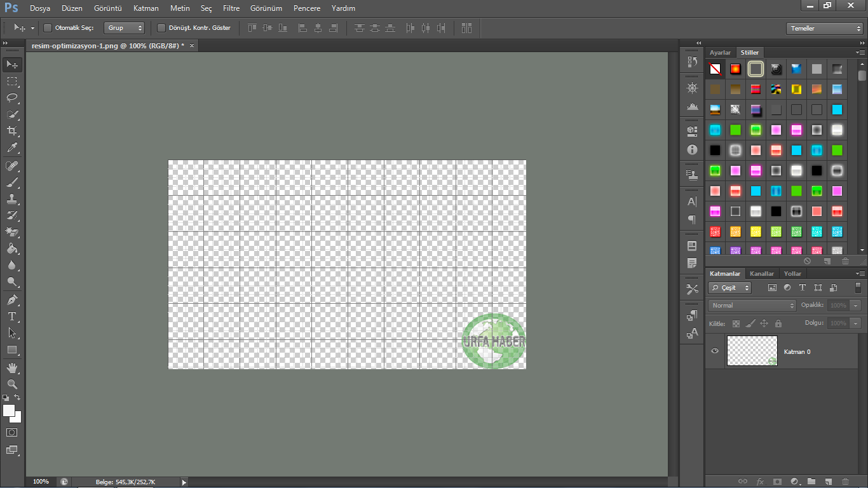Pick the Eyedropper tool
The width and height of the screenshot is (868, 488).
(x=12, y=148)
